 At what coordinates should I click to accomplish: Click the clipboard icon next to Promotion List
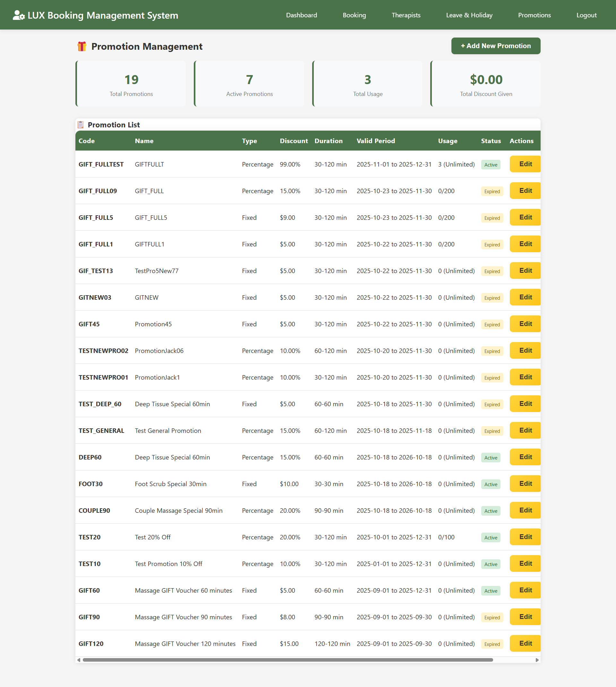[81, 125]
